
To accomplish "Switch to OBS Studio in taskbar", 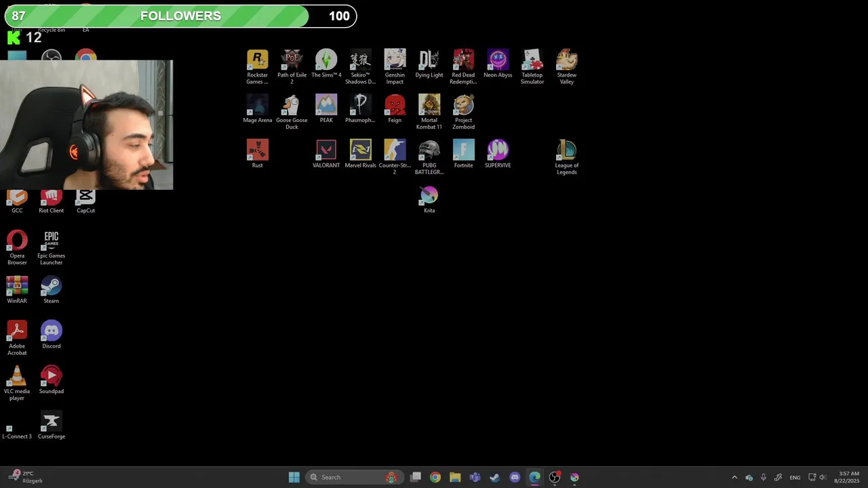I will point(555,477).
